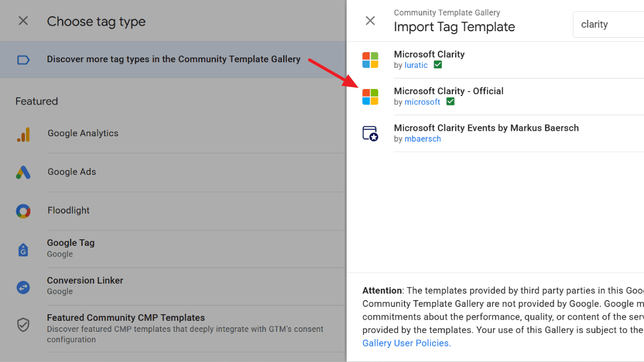Open the mbaersch author link
Image resolution: width=644 pixels, height=362 pixels.
click(423, 139)
